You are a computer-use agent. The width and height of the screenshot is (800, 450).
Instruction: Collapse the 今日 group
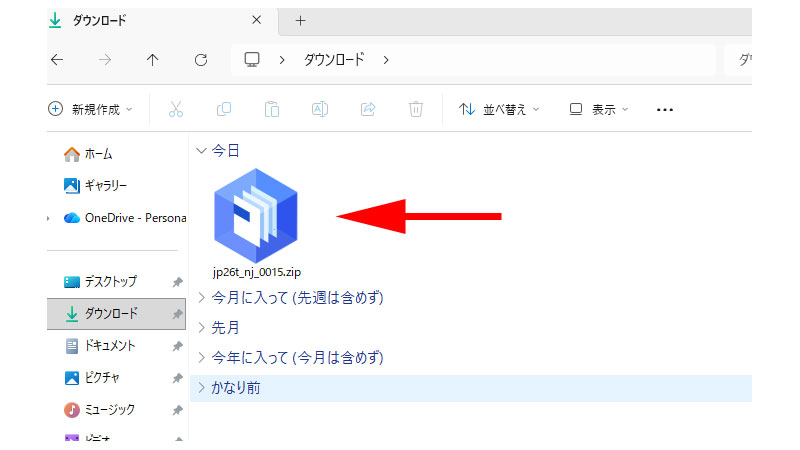point(202,151)
